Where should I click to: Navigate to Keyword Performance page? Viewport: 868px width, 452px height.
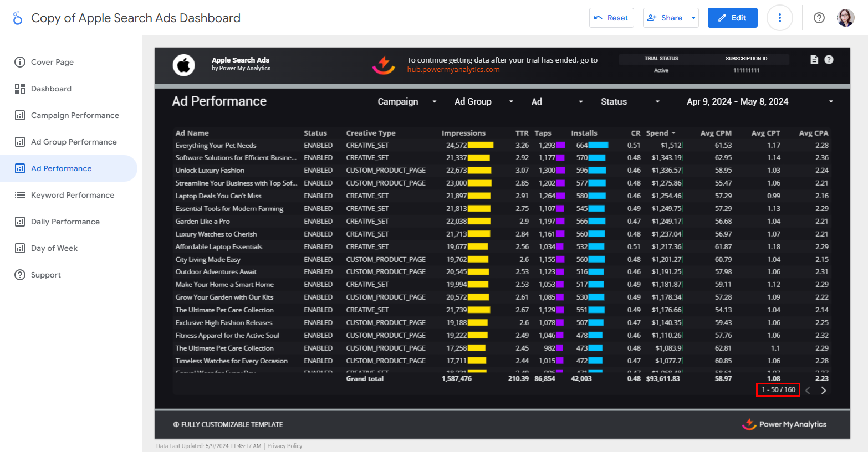pyautogui.click(x=72, y=195)
